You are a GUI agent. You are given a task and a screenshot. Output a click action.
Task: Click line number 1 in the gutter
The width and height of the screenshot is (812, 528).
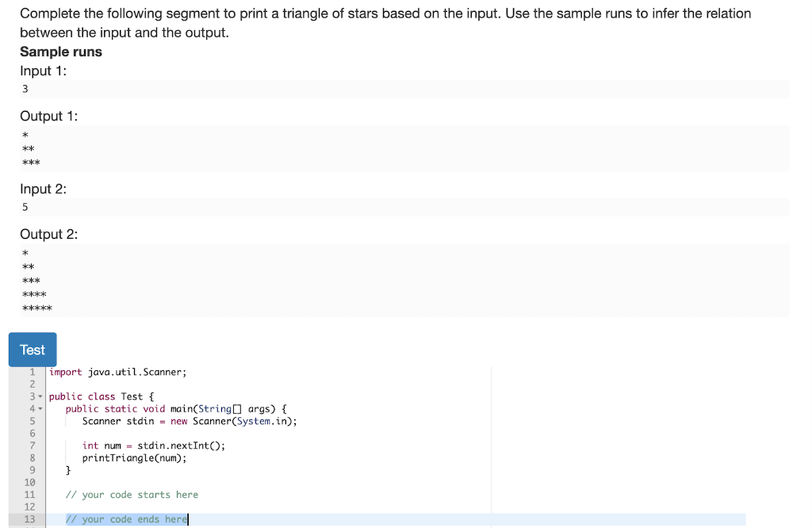(x=32, y=372)
